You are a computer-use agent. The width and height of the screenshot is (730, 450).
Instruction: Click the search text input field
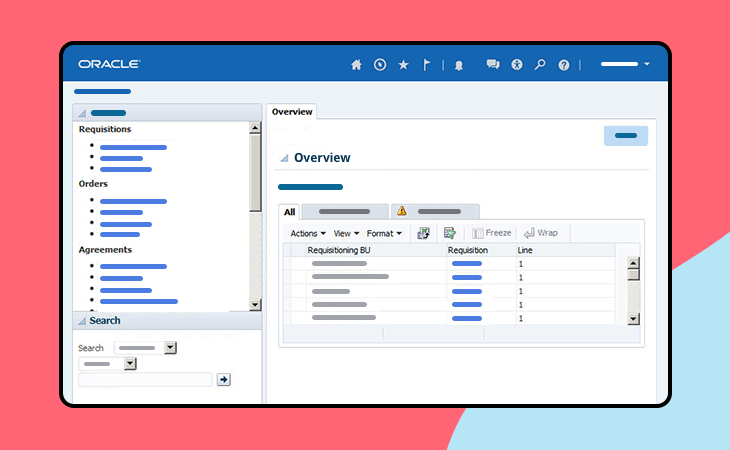tap(145, 380)
